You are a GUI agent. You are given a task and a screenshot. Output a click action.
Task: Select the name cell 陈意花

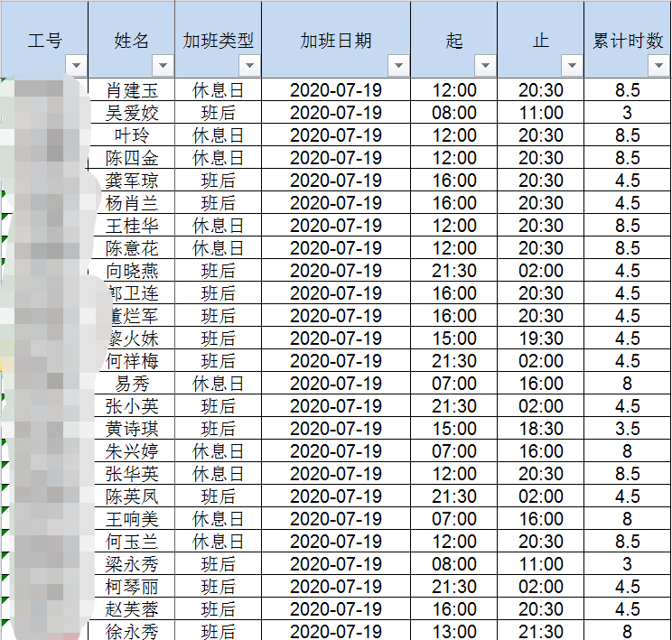coord(132,248)
